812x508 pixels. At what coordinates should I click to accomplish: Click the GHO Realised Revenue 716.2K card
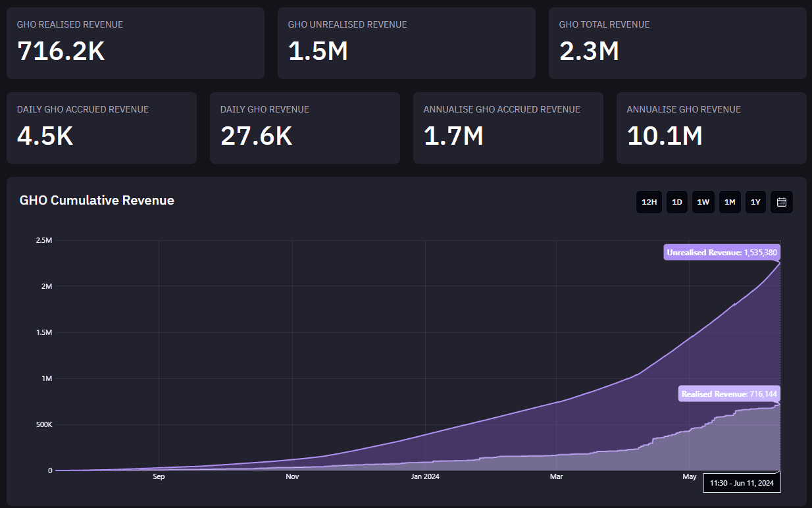pyautogui.click(x=135, y=43)
